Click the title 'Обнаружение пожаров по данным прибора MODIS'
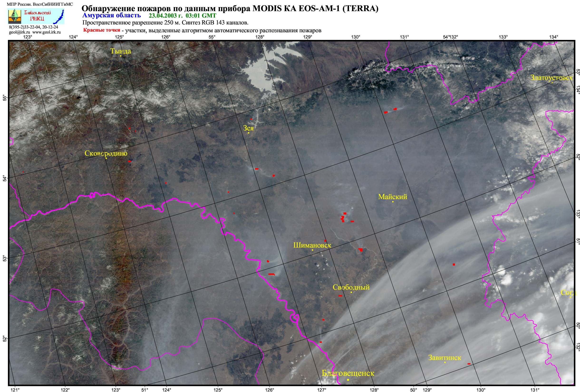 [230, 8]
